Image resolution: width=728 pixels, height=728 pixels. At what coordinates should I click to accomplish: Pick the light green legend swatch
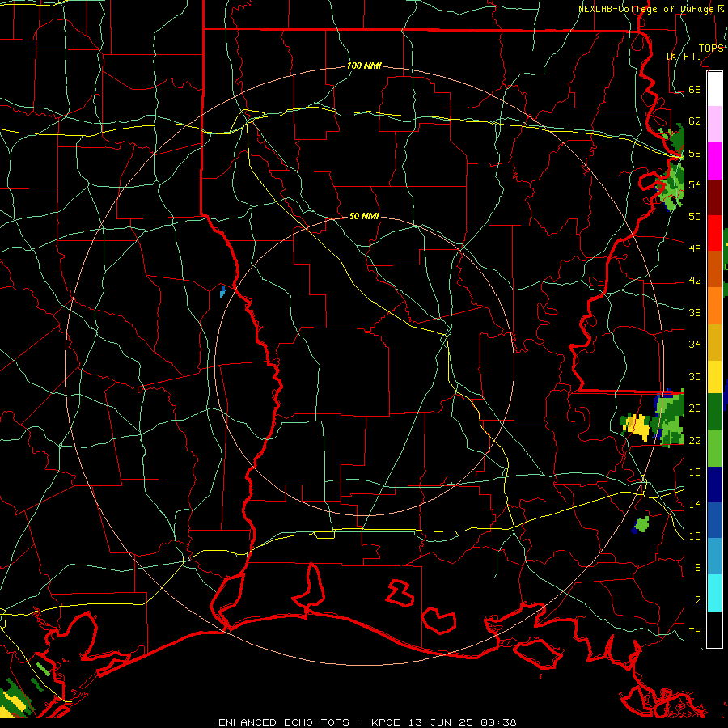point(714,448)
